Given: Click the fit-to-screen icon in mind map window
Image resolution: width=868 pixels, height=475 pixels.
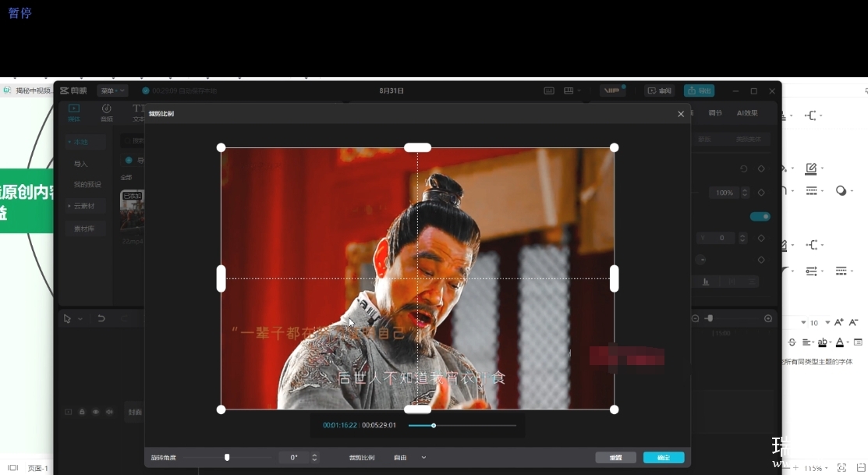Looking at the screenshot, I should click(842, 468).
